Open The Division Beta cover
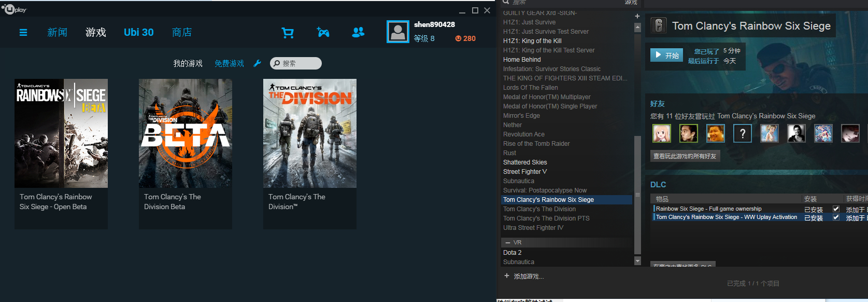868x302 pixels. [186, 133]
